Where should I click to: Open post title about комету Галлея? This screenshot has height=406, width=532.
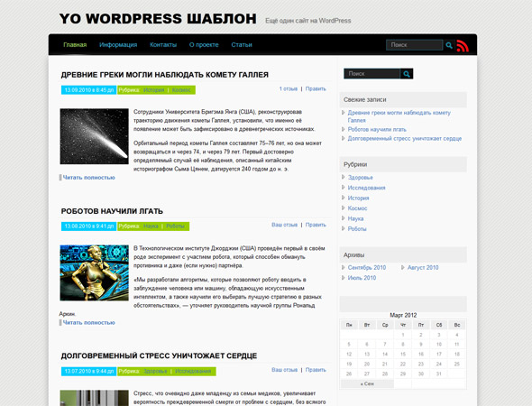point(164,75)
